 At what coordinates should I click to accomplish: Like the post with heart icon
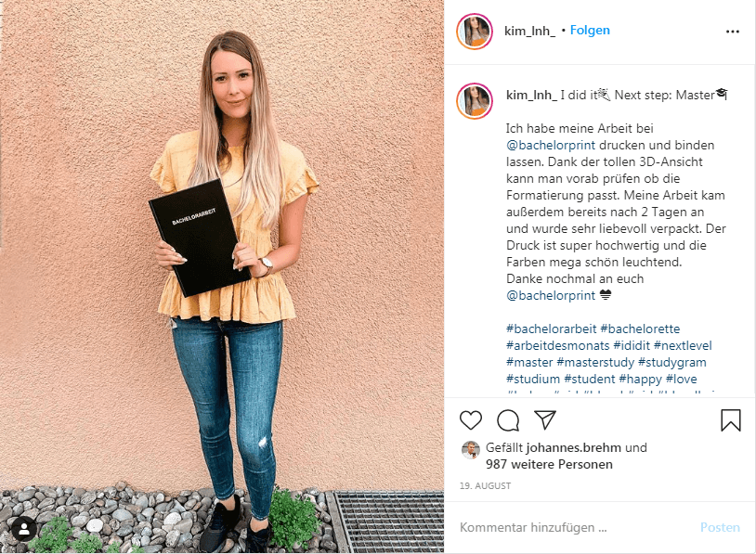[471, 420]
